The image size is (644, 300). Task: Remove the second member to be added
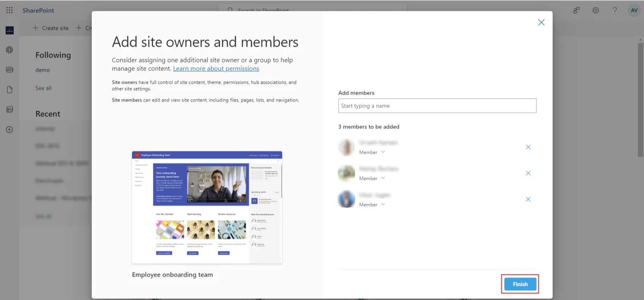tap(528, 173)
